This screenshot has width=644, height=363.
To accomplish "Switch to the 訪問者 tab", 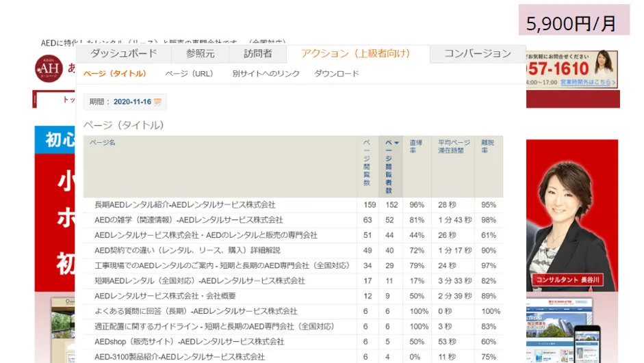I will pos(257,54).
